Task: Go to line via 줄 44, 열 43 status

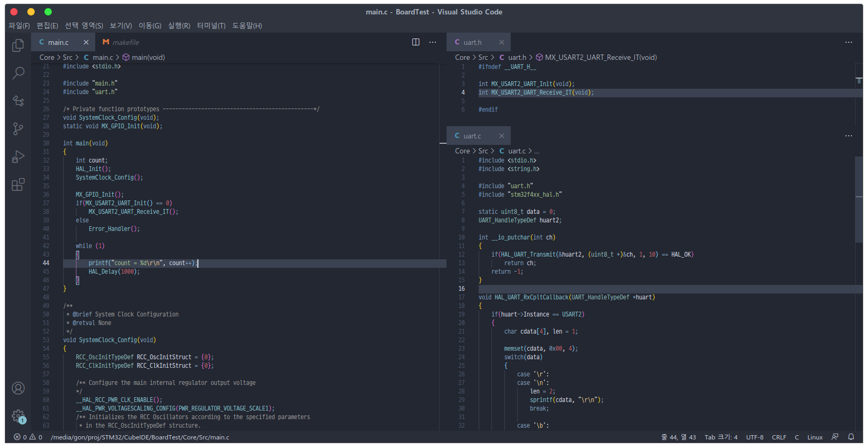Action: 679,437
